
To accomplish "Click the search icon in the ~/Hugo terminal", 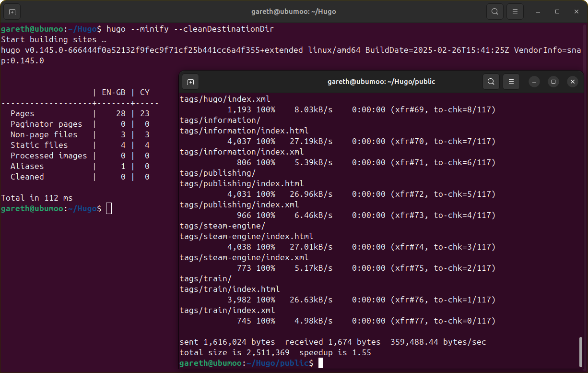I will pyautogui.click(x=494, y=12).
